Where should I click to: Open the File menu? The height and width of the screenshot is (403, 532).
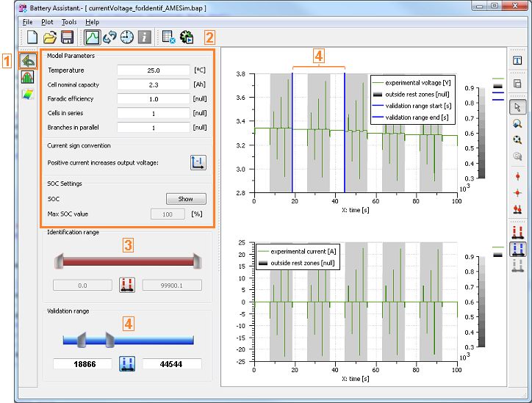point(28,22)
